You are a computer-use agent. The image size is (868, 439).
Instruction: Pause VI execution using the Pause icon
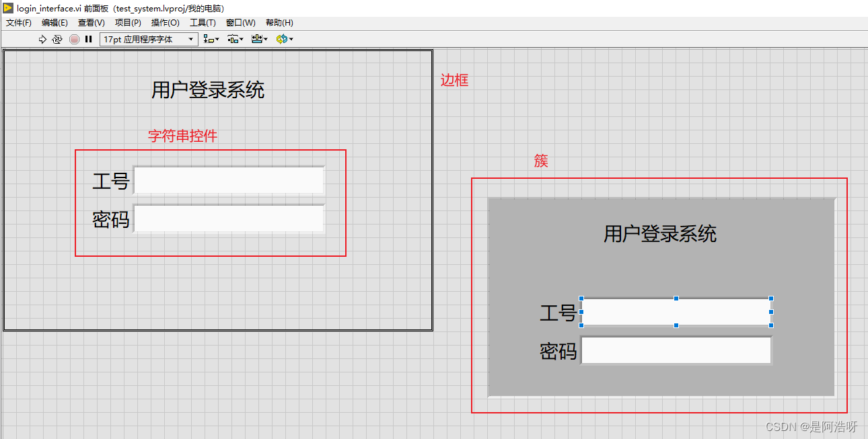tap(88, 39)
